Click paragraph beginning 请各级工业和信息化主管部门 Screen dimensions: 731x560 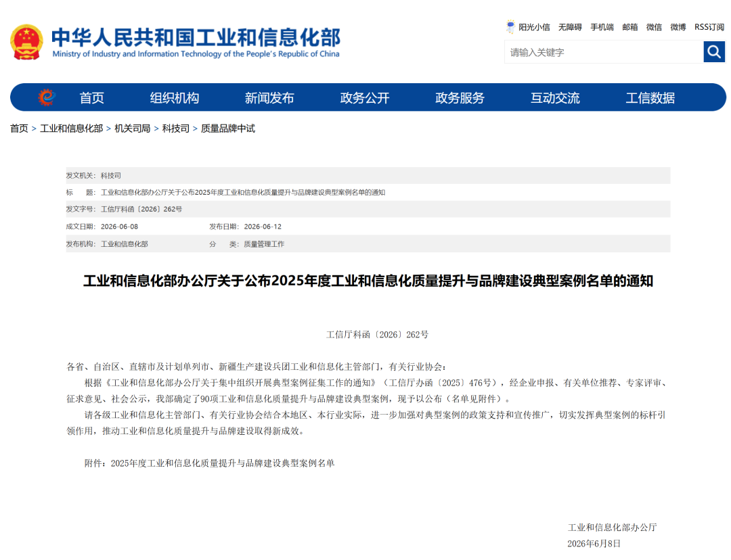[x=366, y=423]
